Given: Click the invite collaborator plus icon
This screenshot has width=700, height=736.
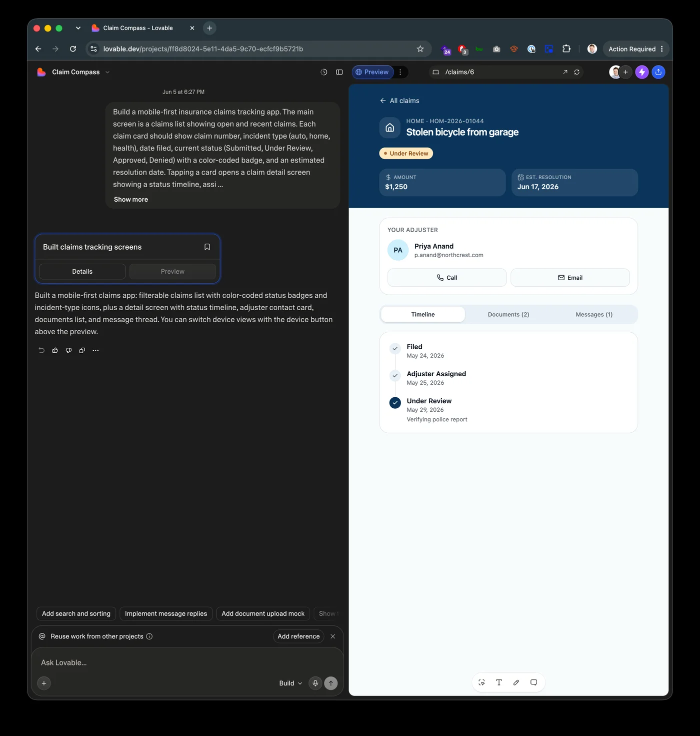Looking at the screenshot, I should click(x=625, y=72).
